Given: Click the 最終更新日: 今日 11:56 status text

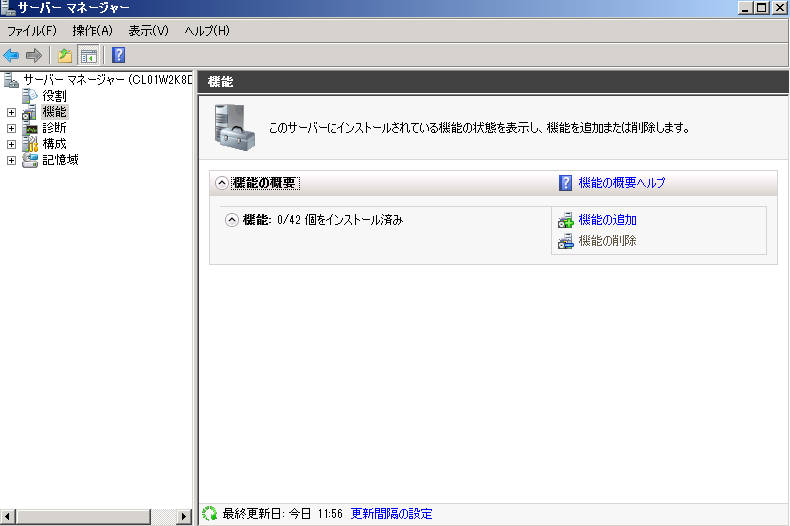Looking at the screenshot, I should point(282,514).
